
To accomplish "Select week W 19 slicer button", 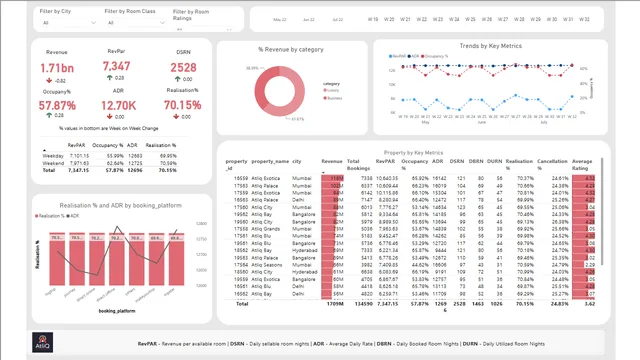I will click(373, 19).
